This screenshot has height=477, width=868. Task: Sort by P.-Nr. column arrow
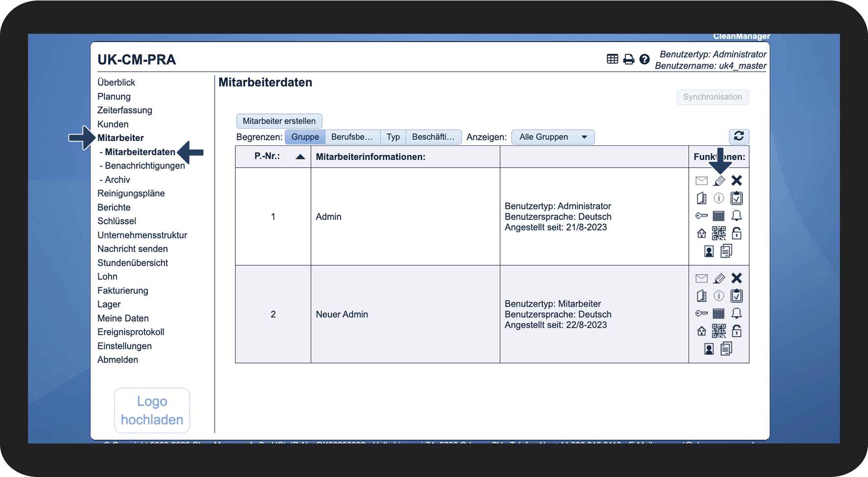pos(300,157)
